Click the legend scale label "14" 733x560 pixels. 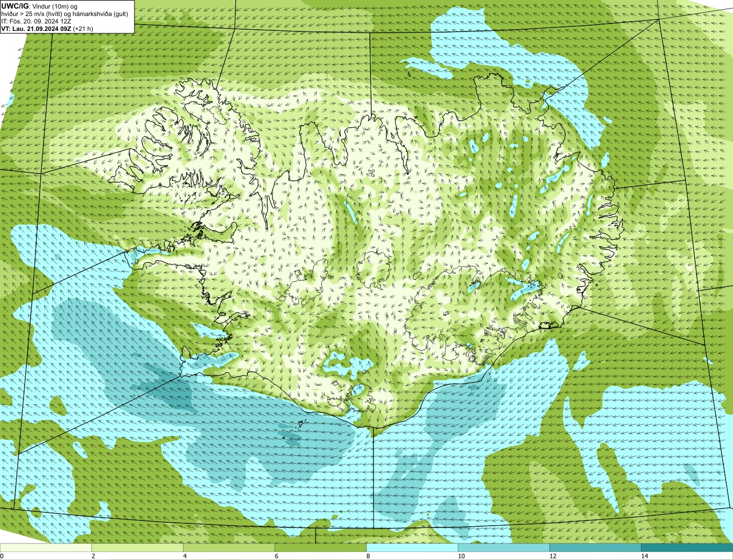click(x=644, y=556)
